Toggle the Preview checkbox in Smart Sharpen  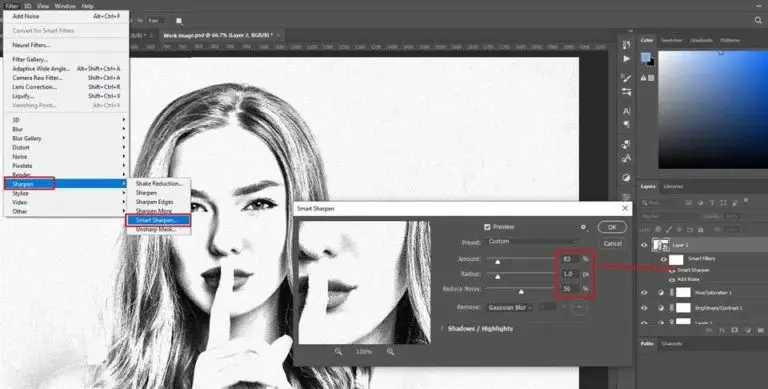[x=487, y=227]
